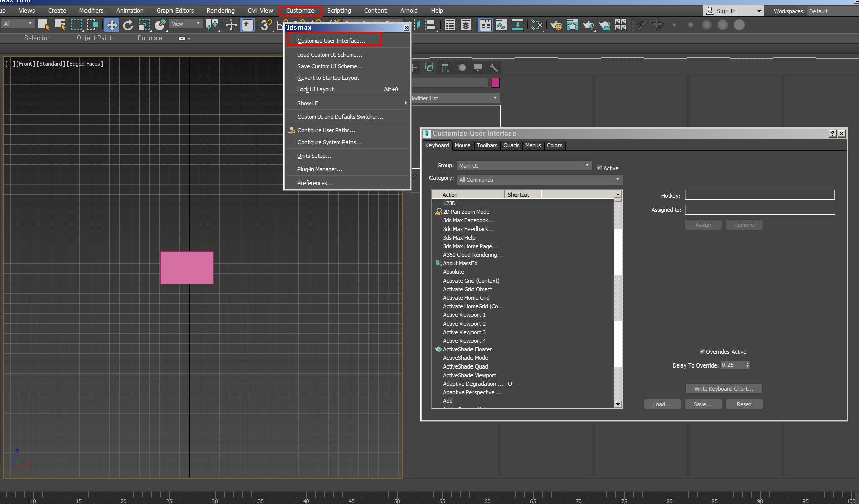Switch to the Modify panel icon

coord(429,67)
